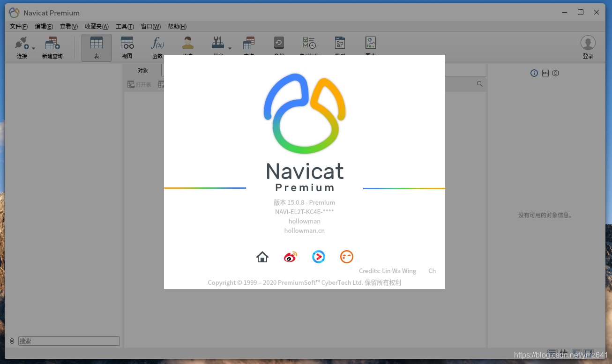
Task: Open the blue play-arrow icon in About dialog
Action: (x=319, y=257)
